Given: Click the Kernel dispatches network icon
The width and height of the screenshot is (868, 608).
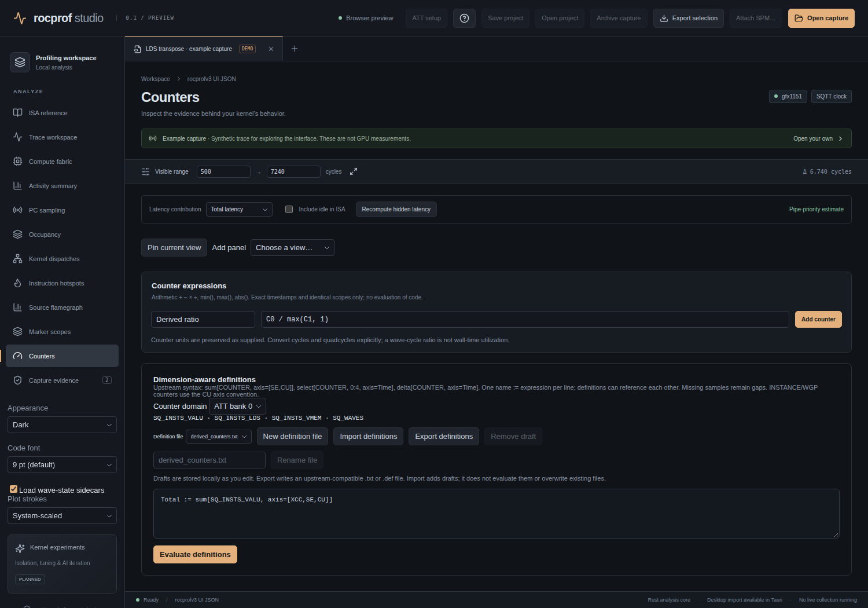Looking at the screenshot, I should pos(18,259).
